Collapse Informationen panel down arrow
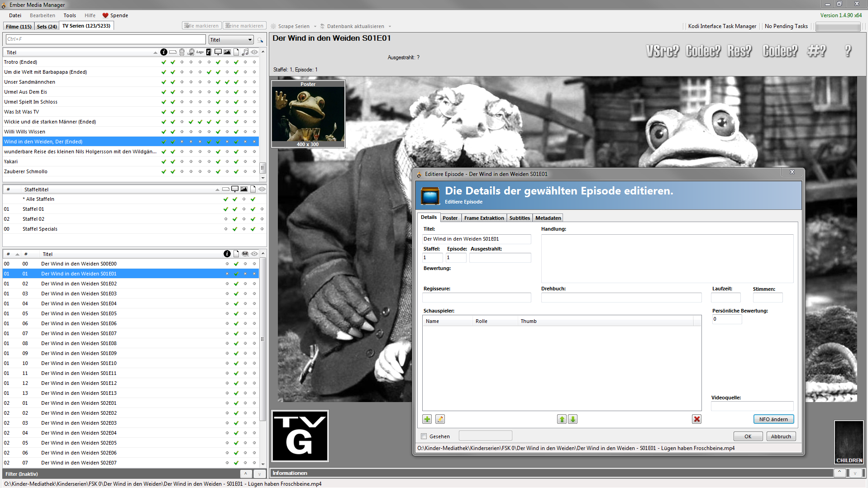The height and width of the screenshot is (488, 868). coord(855,473)
